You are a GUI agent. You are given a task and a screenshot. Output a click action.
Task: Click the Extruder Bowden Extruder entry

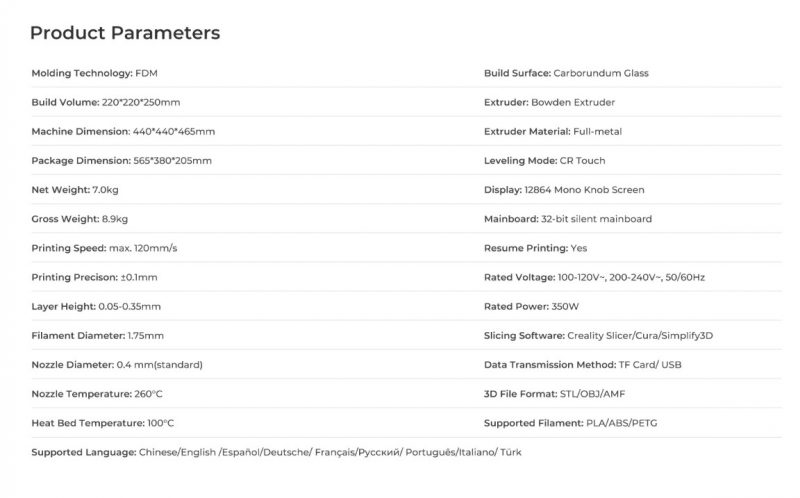(549, 102)
